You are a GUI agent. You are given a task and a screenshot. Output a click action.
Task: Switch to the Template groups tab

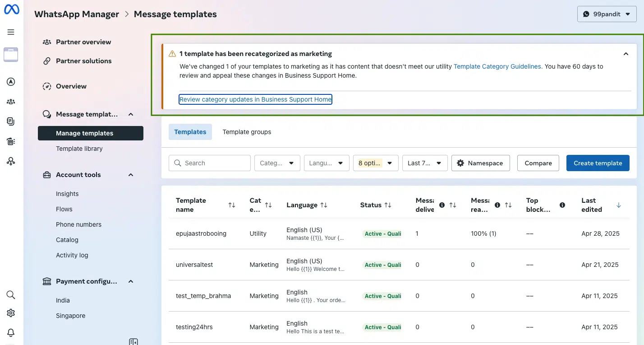[247, 132]
